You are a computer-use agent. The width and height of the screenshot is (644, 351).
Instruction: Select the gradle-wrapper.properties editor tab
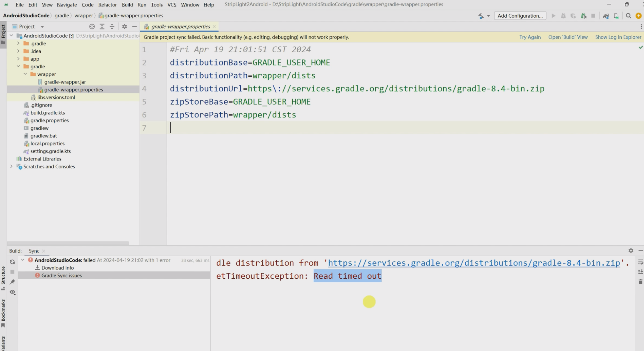point(181,27)
